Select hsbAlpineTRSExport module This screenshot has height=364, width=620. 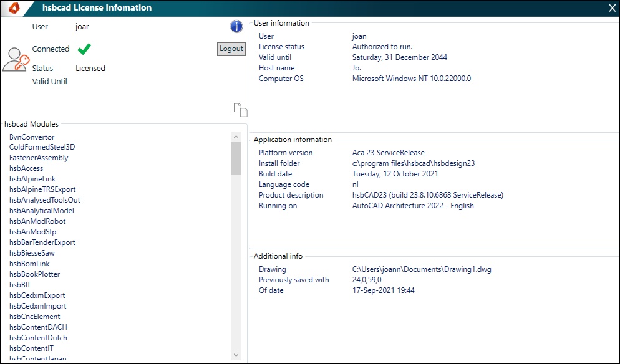coord(42,189)
